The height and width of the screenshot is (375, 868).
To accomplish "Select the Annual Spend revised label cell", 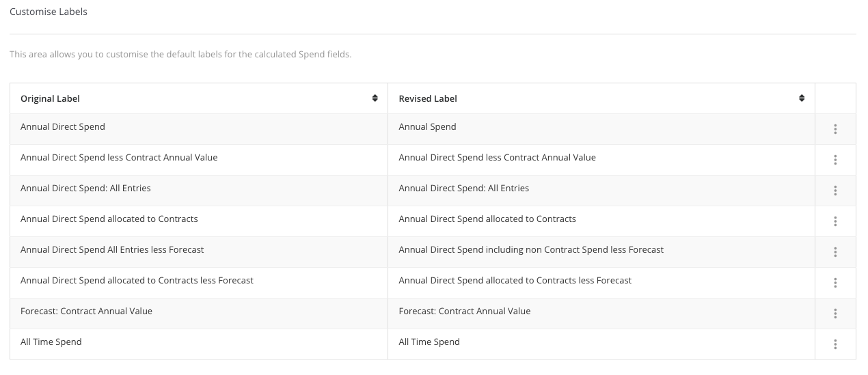I will 601,129.
